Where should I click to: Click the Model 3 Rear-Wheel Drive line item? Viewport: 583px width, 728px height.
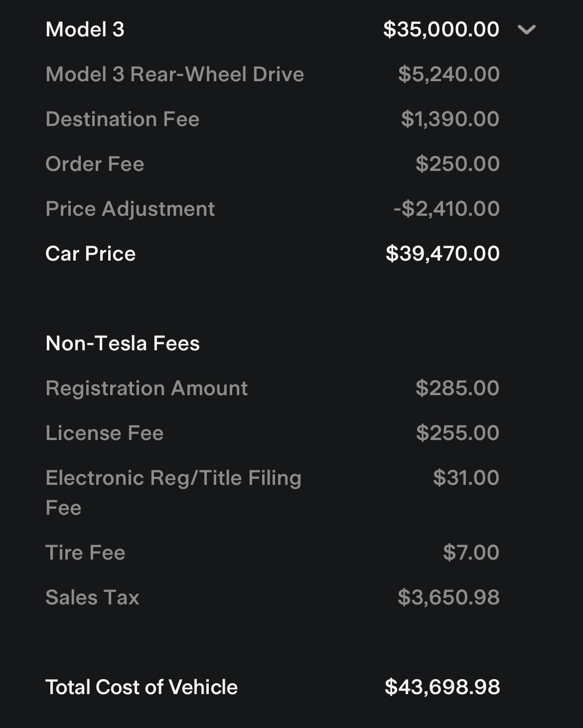point(174,74)
